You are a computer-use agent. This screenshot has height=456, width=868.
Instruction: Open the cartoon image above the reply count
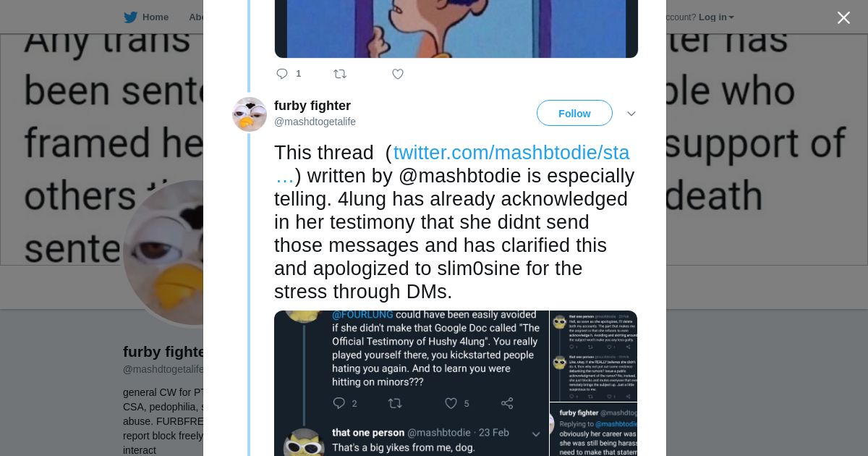point(456,29)
